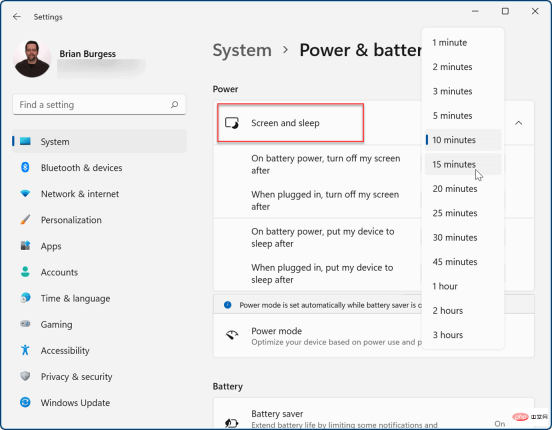Image resolution: width=552 pixels, height=430 pixels.
Task: Choose 5 minutes in the dropdown list
Action: 463,116
